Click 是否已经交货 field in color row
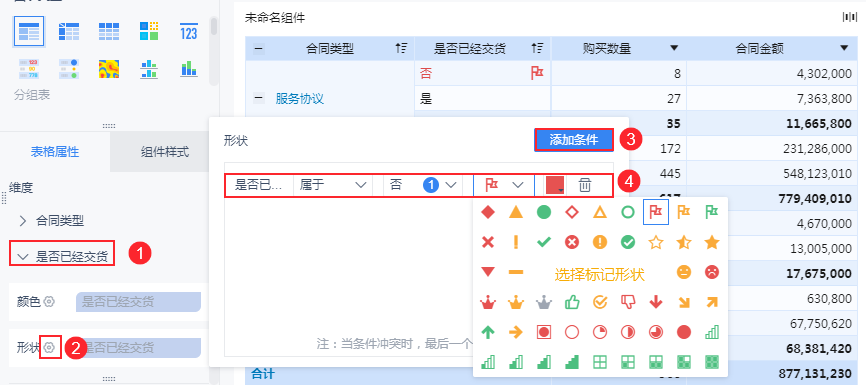 tap(138, 302)
